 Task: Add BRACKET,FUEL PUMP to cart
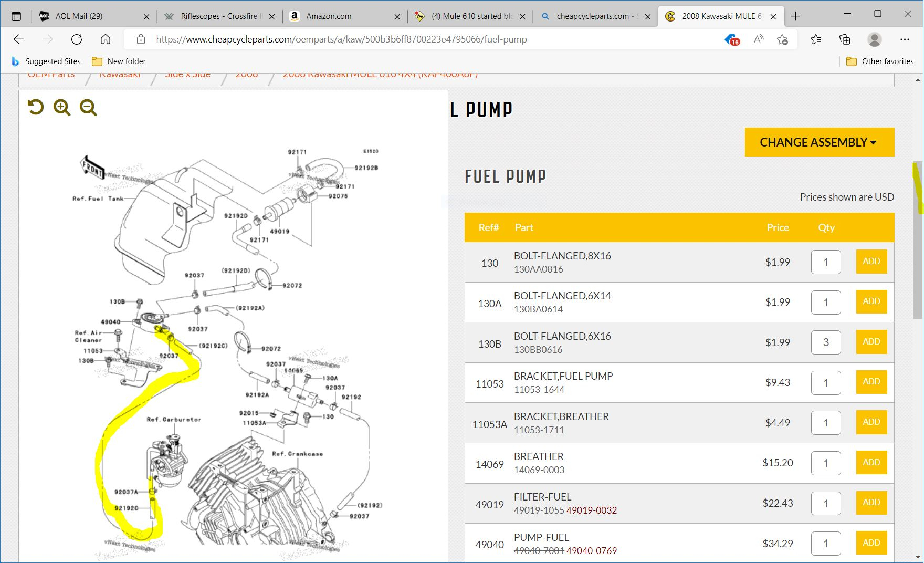coord(871,382)
